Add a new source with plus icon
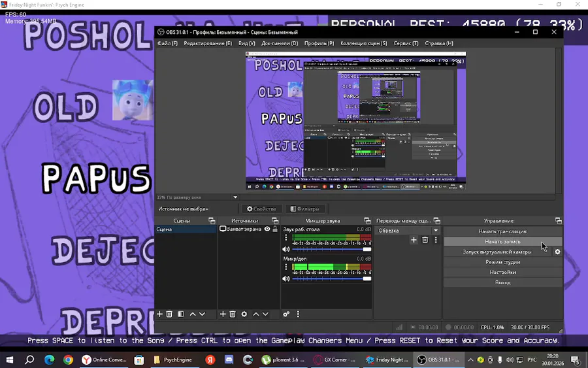This screenshot has height=368, width=588. point(223,314)
